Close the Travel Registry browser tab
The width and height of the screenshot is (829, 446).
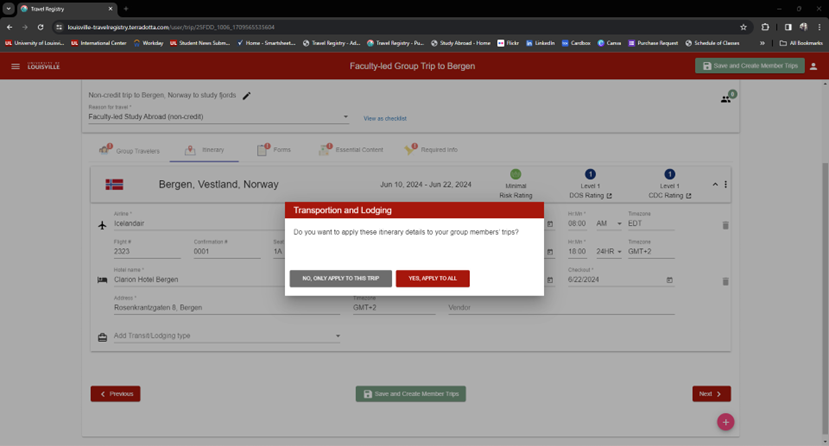(110, 8)
